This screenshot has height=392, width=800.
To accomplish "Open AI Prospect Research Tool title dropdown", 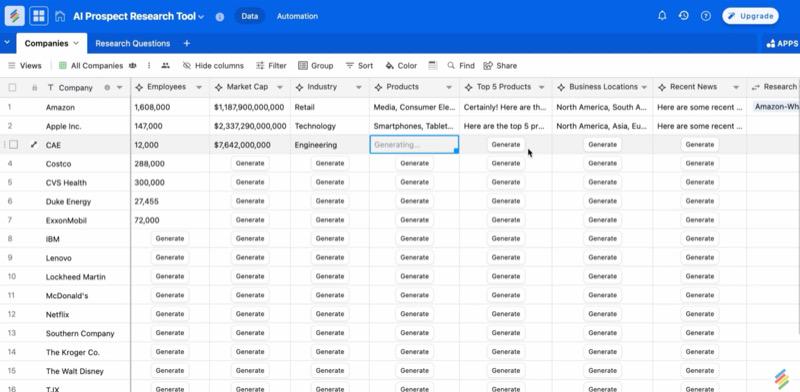I will click(201, 17).
